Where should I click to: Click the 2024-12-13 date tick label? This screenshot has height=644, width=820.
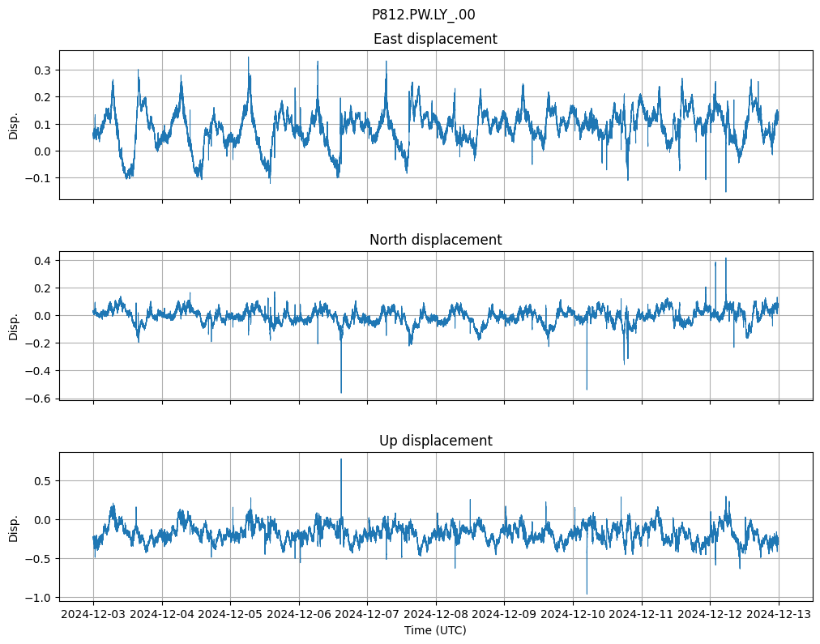[779, 615]
